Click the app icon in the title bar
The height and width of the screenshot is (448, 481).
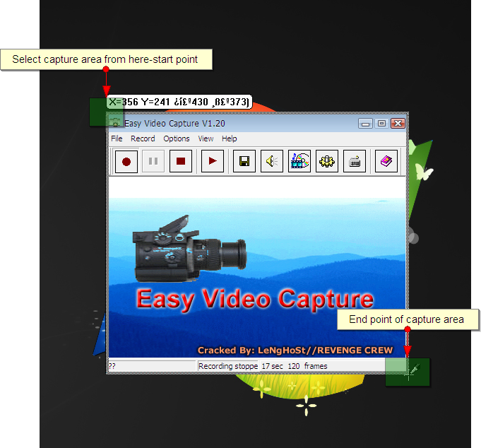point(115,122)
